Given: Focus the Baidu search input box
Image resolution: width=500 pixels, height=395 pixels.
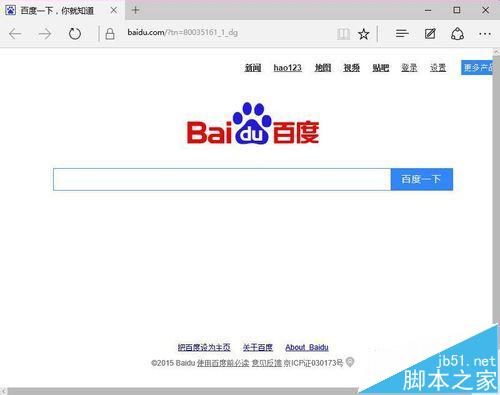Looking at the screenshot, I should pos(222,179).
